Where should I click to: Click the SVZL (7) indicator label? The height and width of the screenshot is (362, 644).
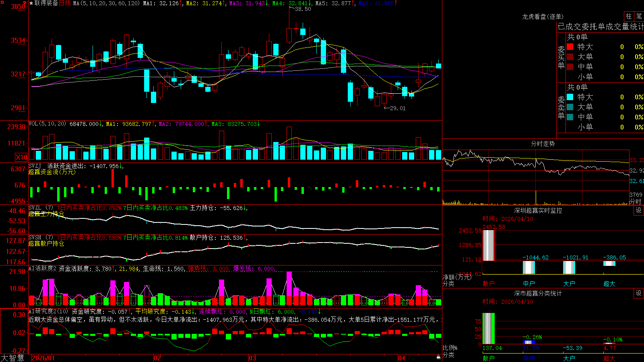coord(41,208)
